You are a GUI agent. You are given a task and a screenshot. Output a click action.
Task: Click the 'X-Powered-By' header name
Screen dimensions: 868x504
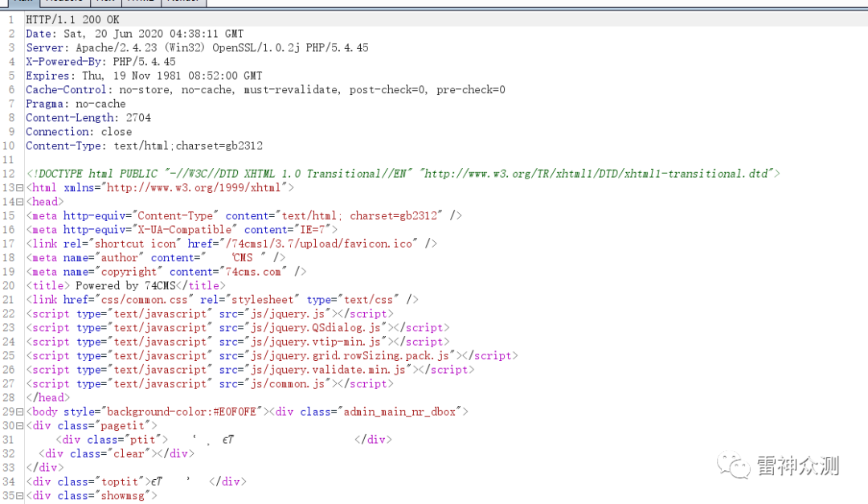click(x=63, y=61)
